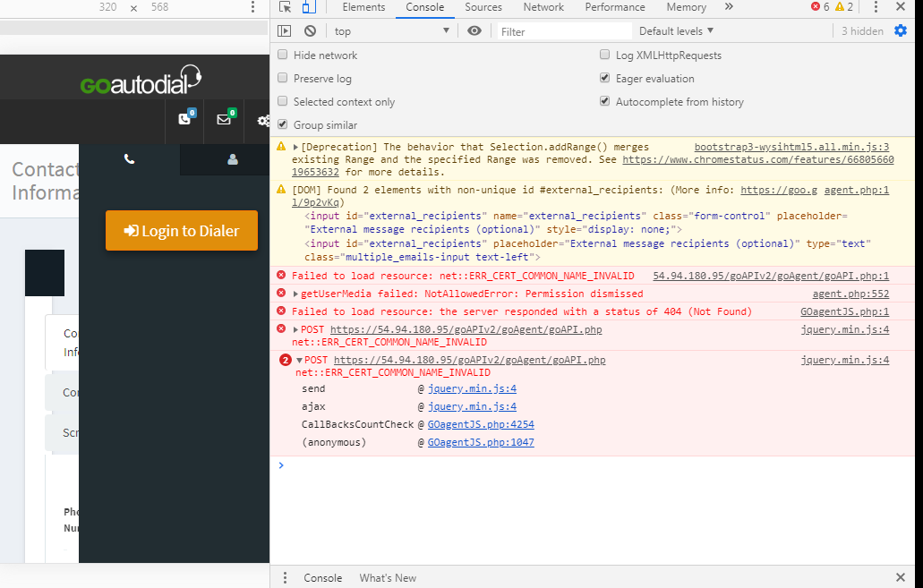Open the messages envelope icon

click(x=225, y=120)
